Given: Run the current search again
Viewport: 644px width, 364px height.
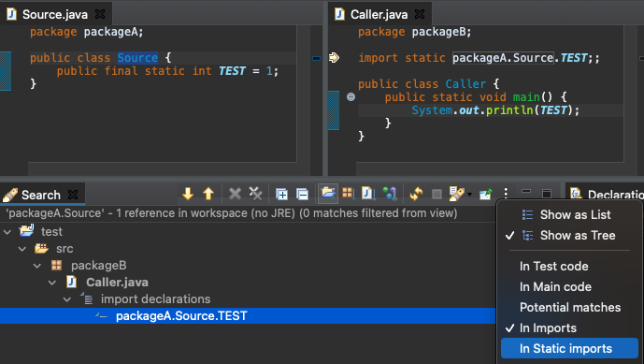Looking at the screenshot, I should coord(416,194).
